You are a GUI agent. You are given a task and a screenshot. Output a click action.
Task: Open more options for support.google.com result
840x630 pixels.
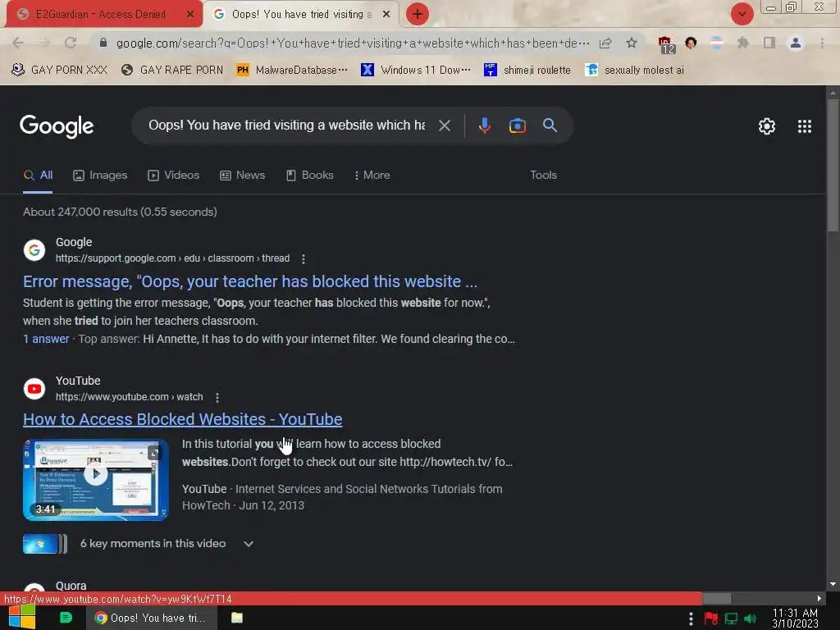304,259
